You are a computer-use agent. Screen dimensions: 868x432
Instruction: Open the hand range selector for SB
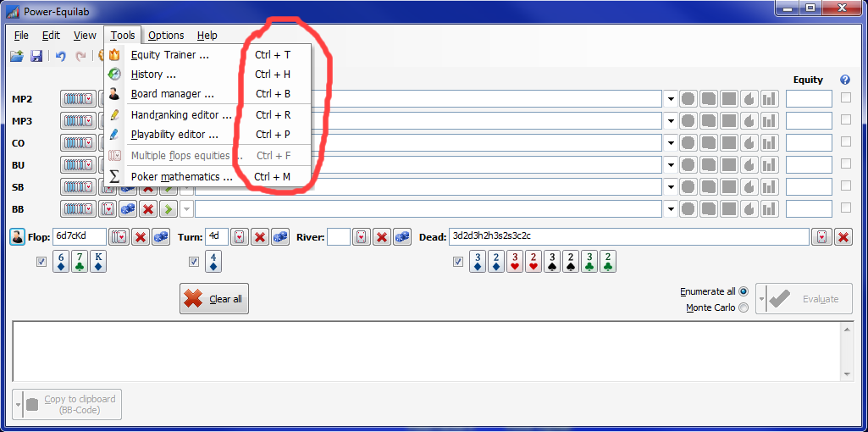click(78, 187)
